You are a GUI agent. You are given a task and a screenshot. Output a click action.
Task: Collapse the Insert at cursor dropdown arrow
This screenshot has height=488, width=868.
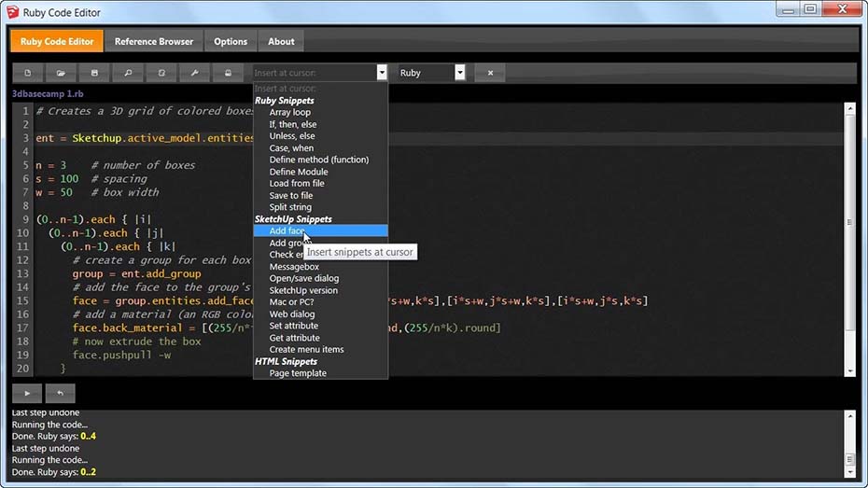point(381,73)
